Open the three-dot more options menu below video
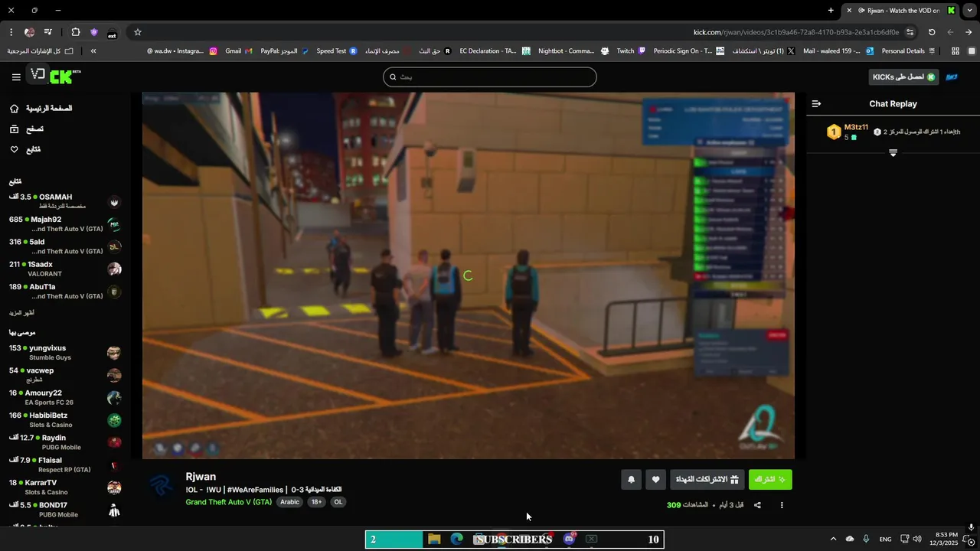Image resolution: width=980 pixels, height=551 pixels. [x=782, y=505]
